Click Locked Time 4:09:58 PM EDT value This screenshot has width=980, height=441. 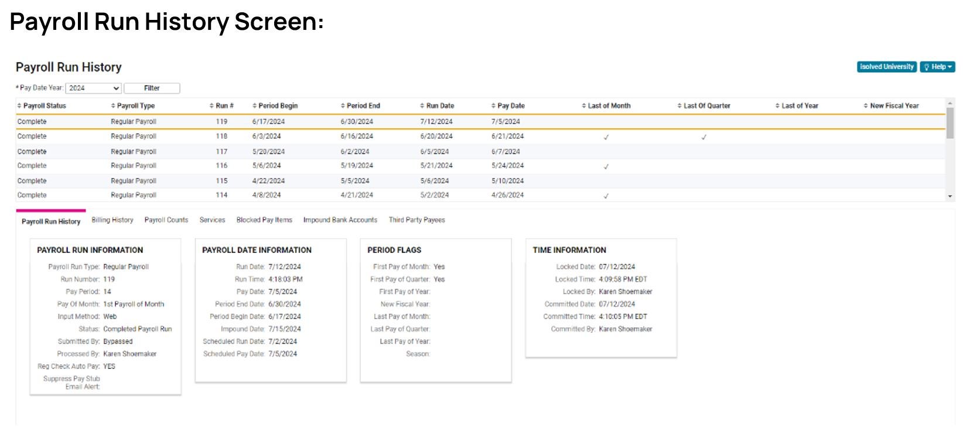(623, 279)
